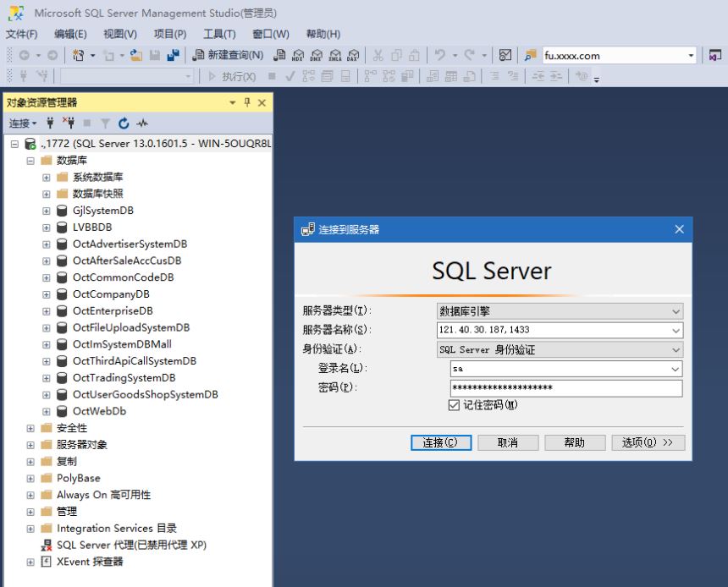Image resolution: width=728 pixels, height=587 pixels.
Task: Click the Save All toolbar icon
Action: pyautogui.click(x=173, y=56)
